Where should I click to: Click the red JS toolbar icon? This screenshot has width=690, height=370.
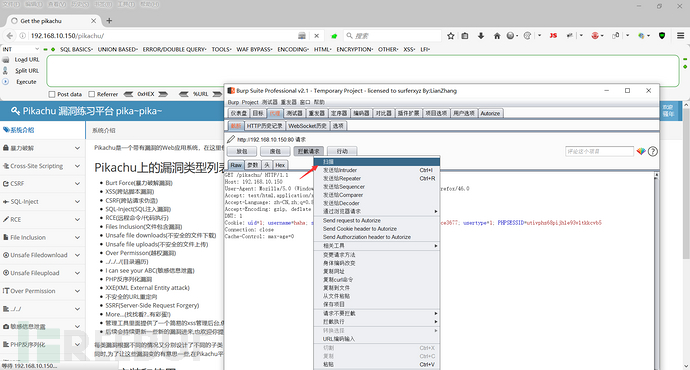tap(553, 36)
